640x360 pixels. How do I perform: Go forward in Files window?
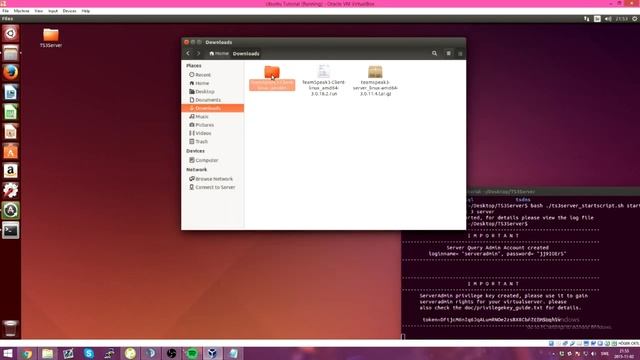pyautogui.click(x=199, y=53)
